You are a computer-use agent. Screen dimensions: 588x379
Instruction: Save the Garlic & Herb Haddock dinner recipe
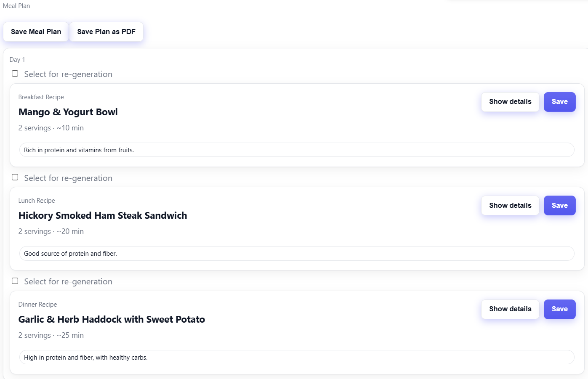(559, 309)
